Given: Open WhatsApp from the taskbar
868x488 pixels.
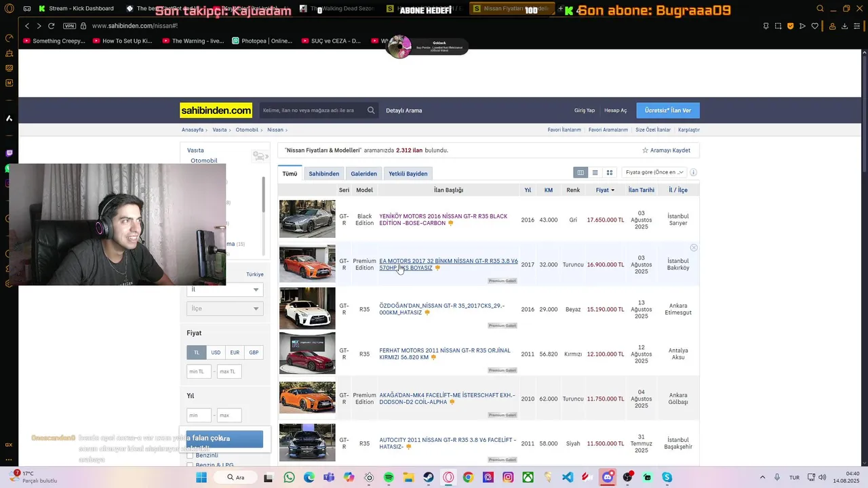Looking at the screenshot, I should [290, 477].
